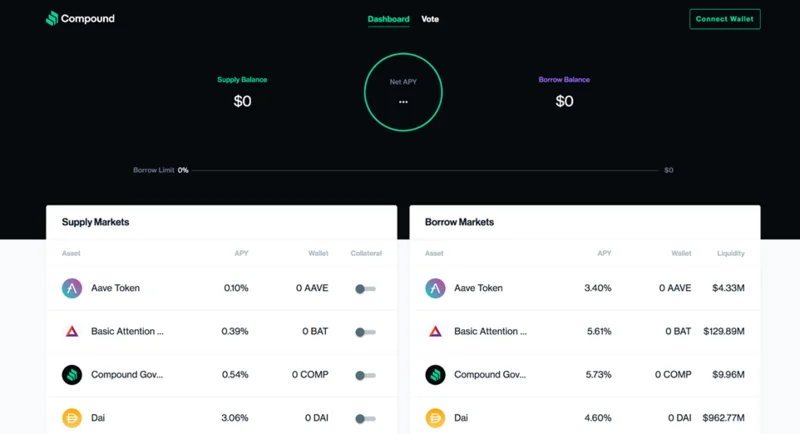The width and height of the screenshot is (800, 434).
Task: Switch on Compound Governance collateral toggle
Action: [x=365, y=376]
